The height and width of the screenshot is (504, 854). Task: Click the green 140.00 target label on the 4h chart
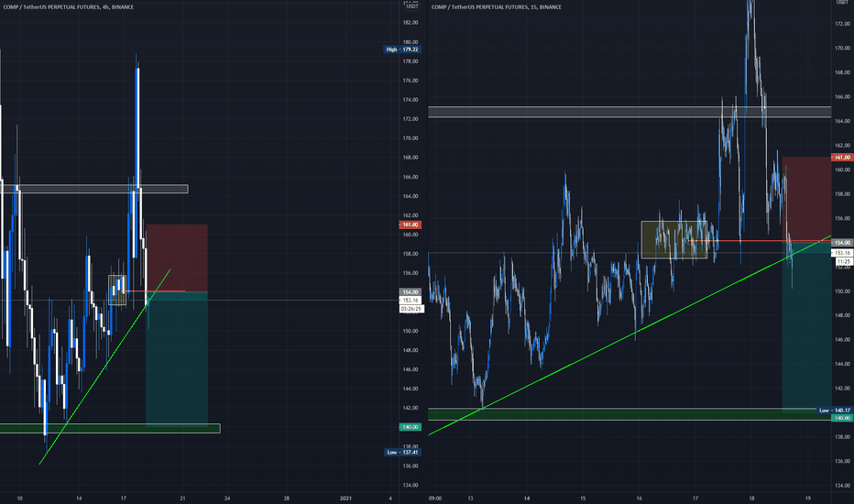pos(411,427)
